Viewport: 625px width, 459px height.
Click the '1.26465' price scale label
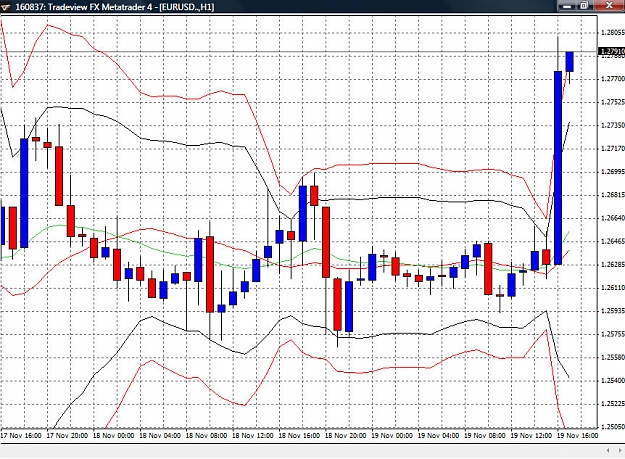coord(613,241)
